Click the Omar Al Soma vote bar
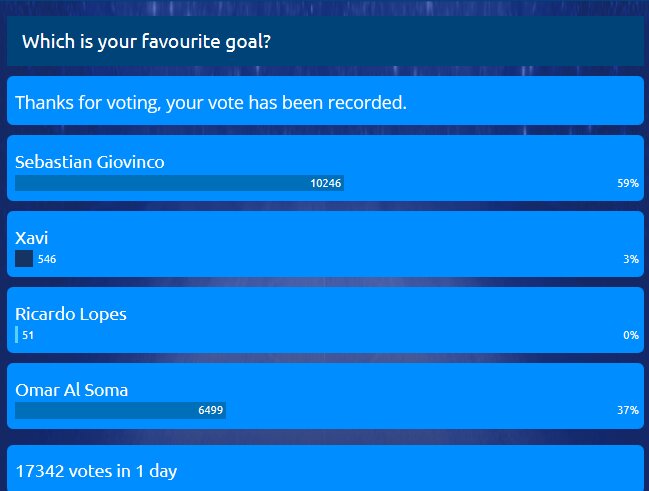The image size is (649, 491). pyautogui.click(x=120, y=410)
